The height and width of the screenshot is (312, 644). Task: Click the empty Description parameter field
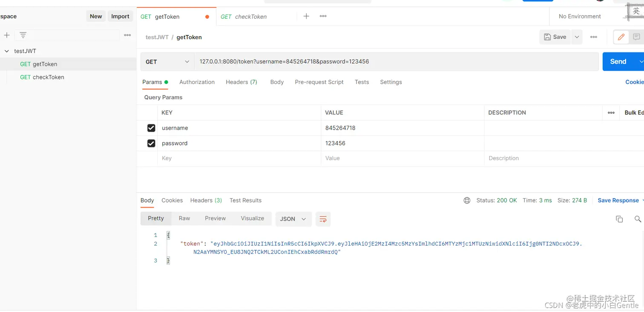pos(564,158)
